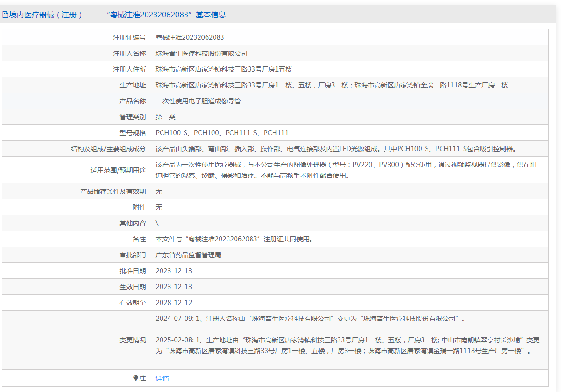Select the 产品储存条件及有效期 label

(113, 191)
